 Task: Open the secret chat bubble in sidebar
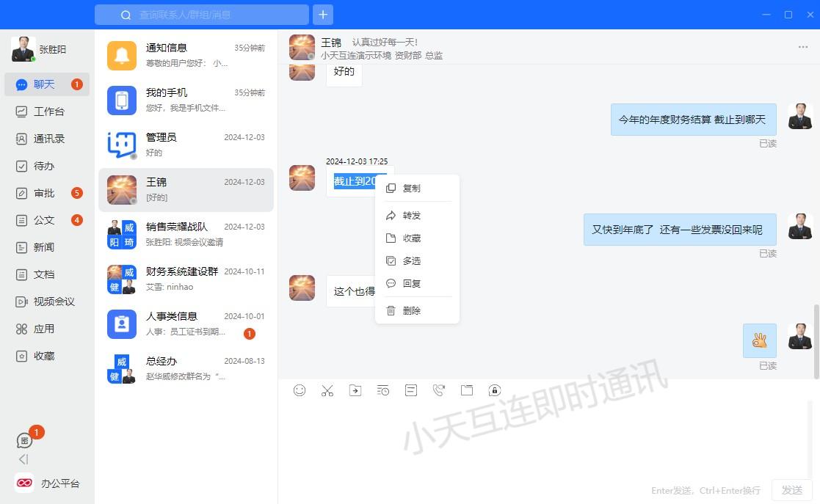(x=25, y=440)
